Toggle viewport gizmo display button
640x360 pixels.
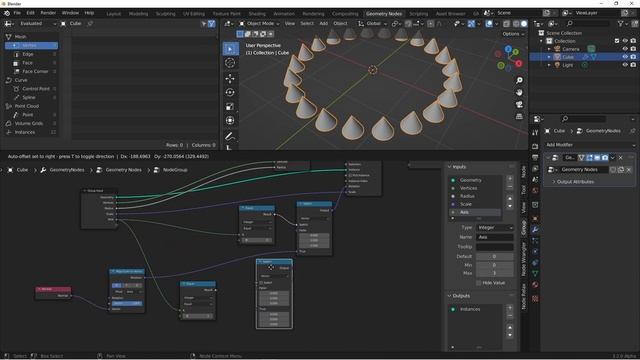[x=471, y=24]
